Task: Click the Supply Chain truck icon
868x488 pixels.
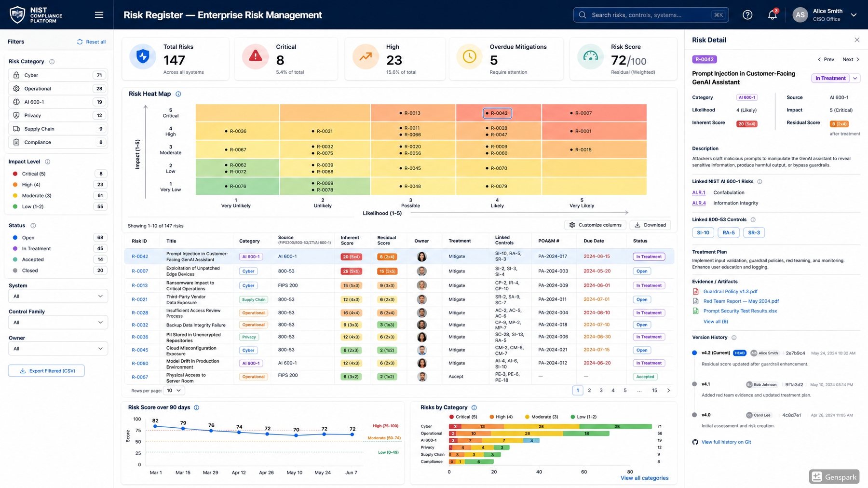Action: (16, 129)
